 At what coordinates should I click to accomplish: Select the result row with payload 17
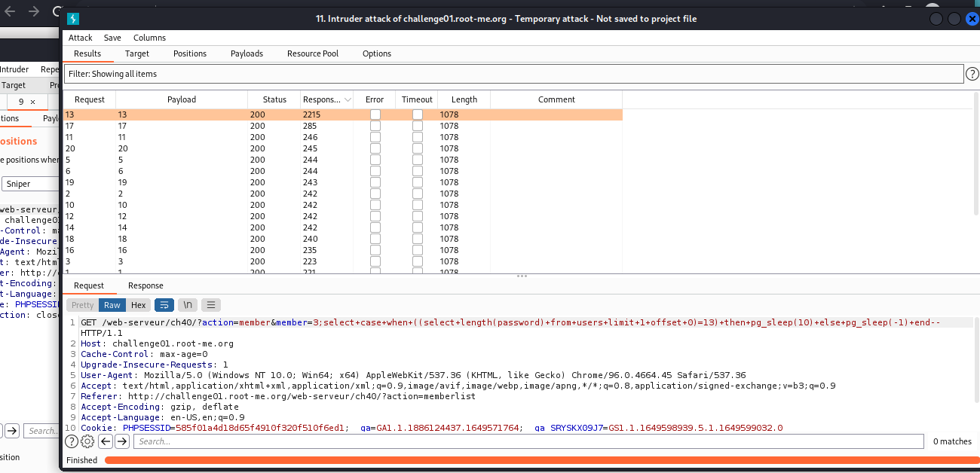click(x=343, y=126)
